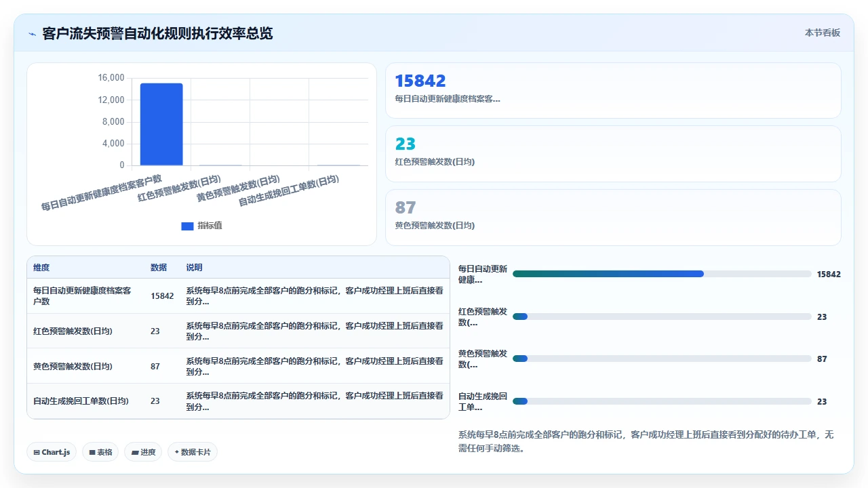Click the 说明 column header
Viewport: 868px width, 488px height.
click(x=195, y=268)
